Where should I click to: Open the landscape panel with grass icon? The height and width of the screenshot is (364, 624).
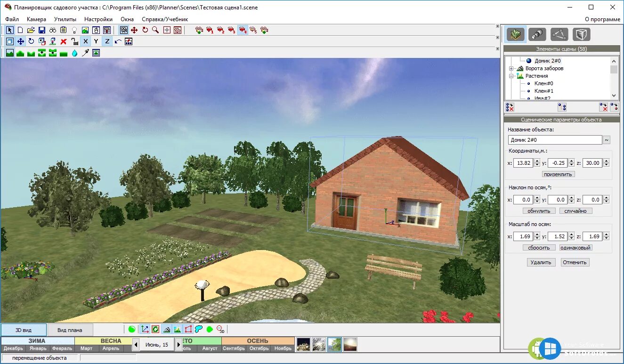516,34
